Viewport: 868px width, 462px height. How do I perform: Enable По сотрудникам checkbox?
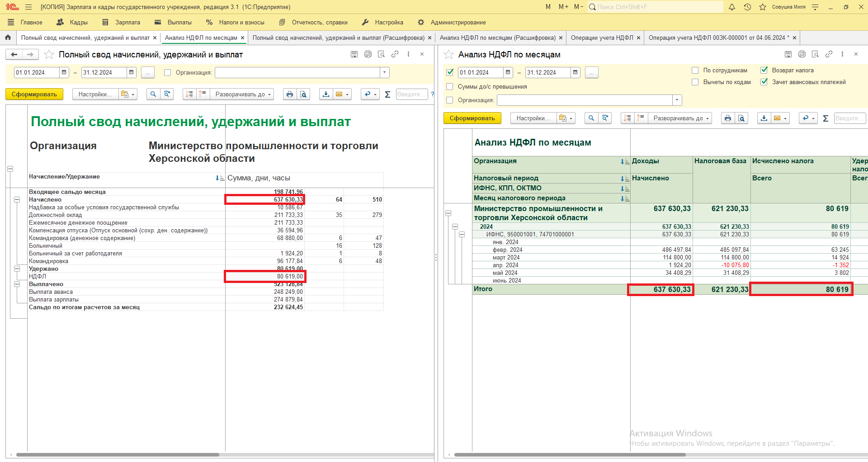[695, 70]
